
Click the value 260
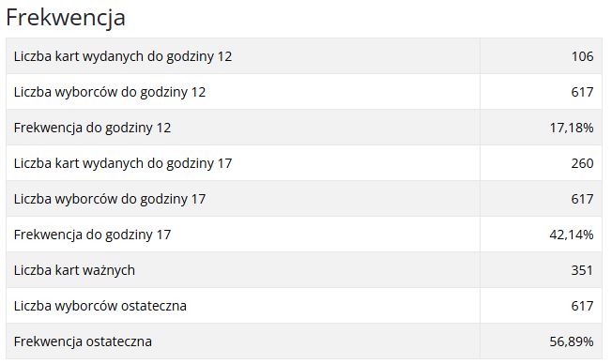coord(582,163)
